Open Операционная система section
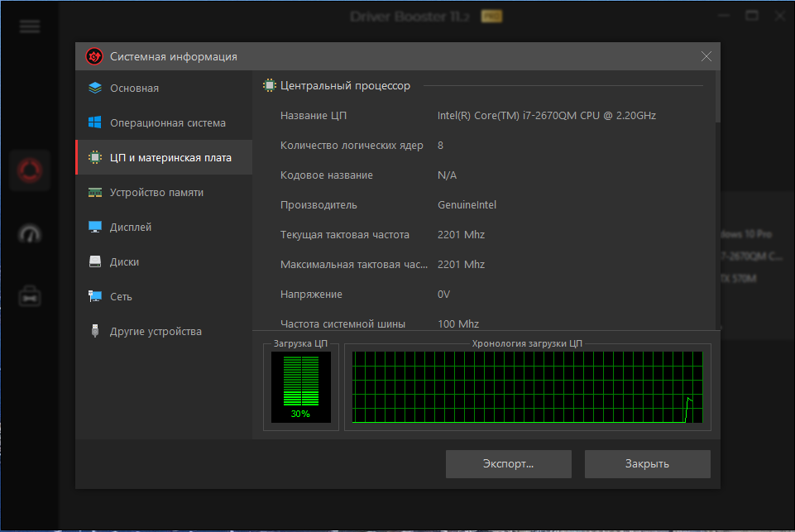Image resolution: width=795 pixels, height=532 pixels. point(164,122)
